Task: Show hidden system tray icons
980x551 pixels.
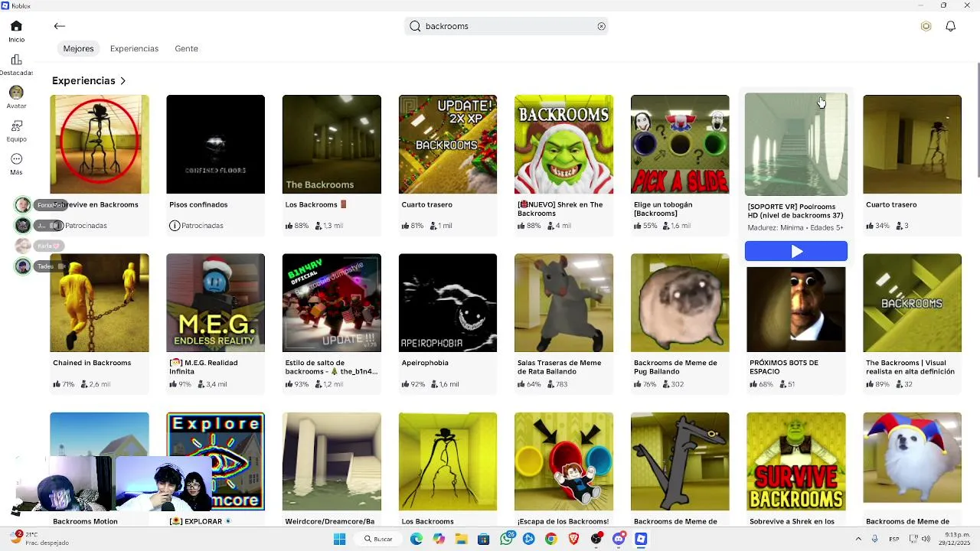Action: tap(857, 539)
